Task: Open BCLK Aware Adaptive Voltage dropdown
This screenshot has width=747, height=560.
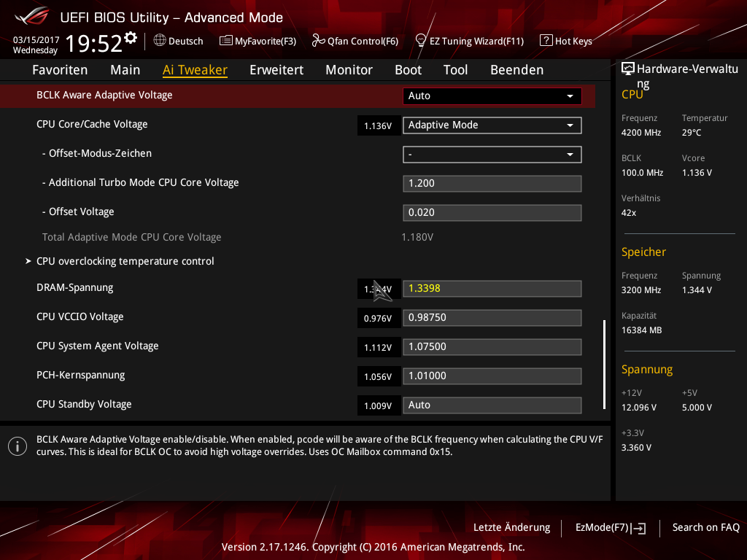Action: tap(492, 96)
